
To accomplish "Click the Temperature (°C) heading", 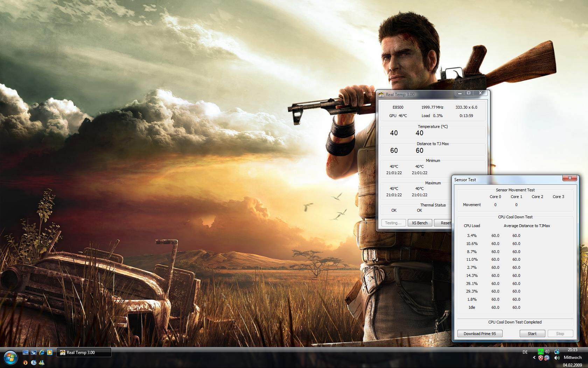I will tap(433, 127).
